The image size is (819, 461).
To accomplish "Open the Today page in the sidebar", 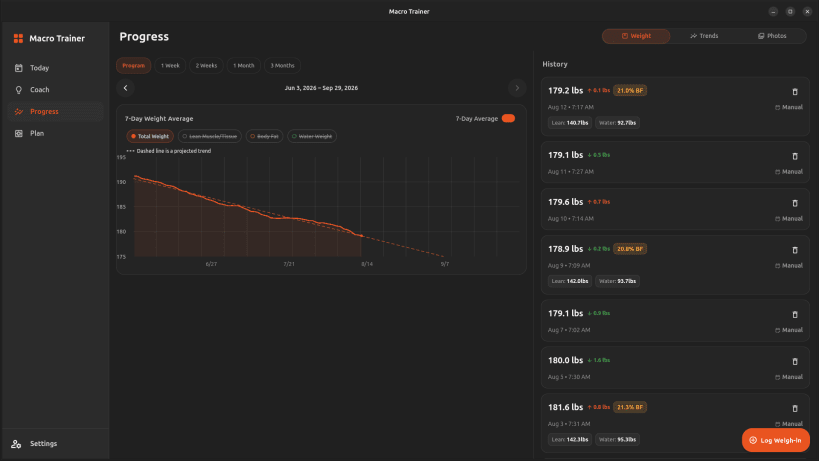I will [x=55, y=68].
